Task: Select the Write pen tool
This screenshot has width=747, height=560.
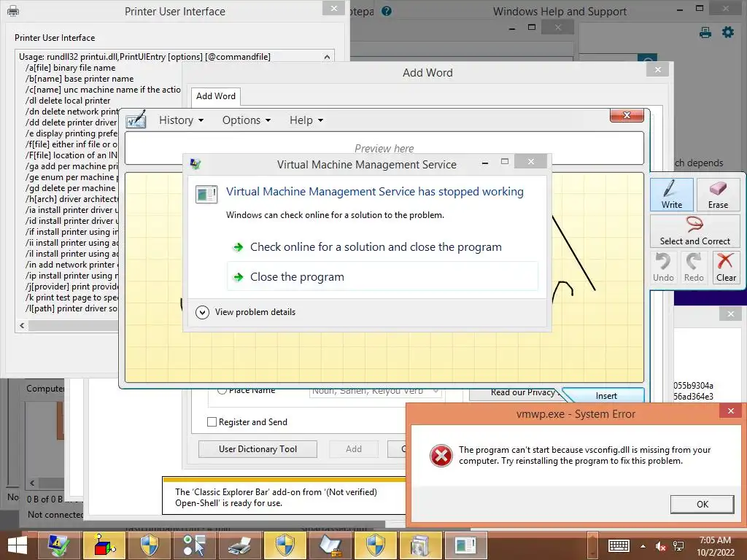Action: tap(671, 194)
